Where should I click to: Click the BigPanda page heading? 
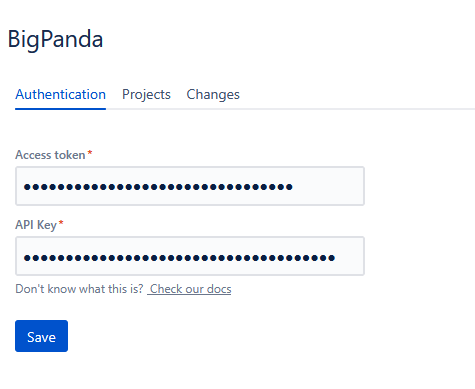tap(55, 39)
